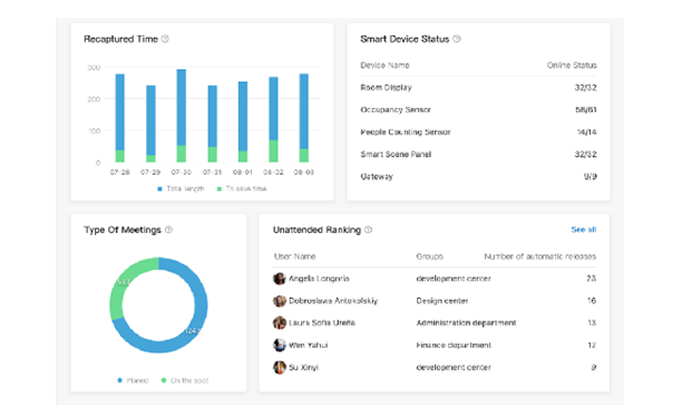Select the Gateway device name
Screen dimensions: 700x420
pos(377,177)
